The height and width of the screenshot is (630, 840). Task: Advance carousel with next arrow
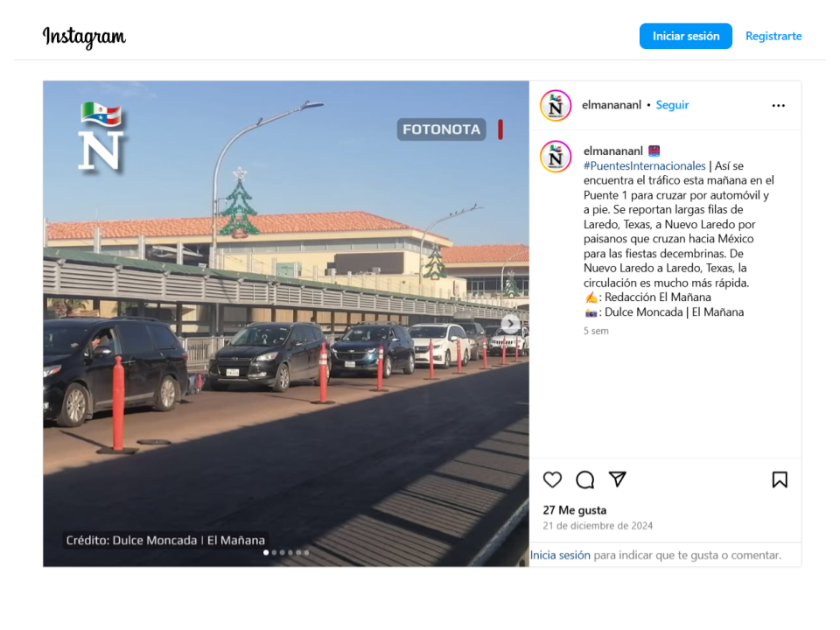510,324
